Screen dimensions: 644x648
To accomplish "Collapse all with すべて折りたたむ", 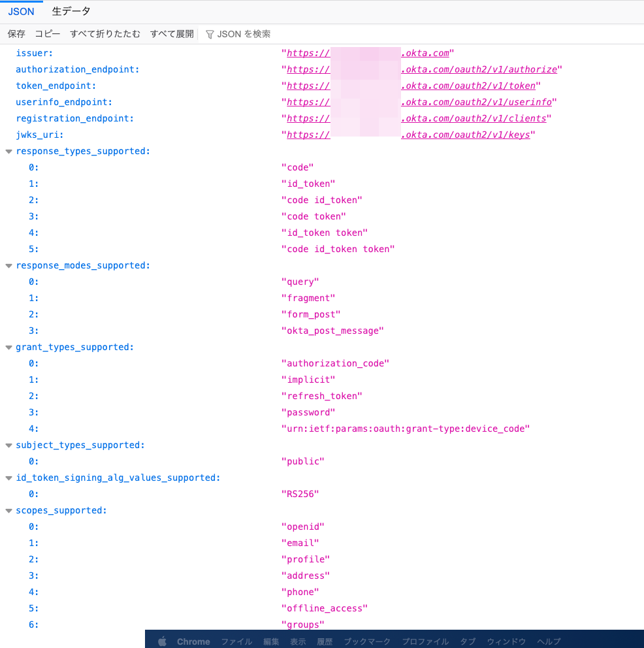I will (x=105, y=34).
